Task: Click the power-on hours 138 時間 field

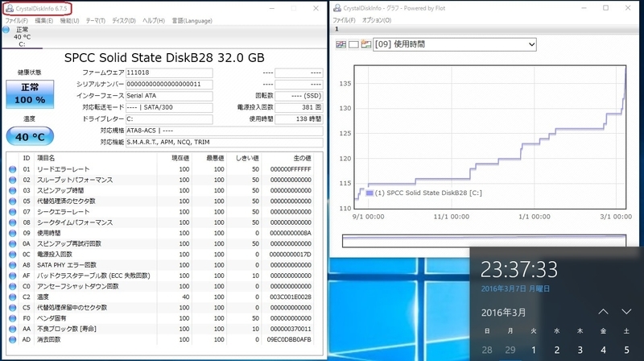Action: 299,118
